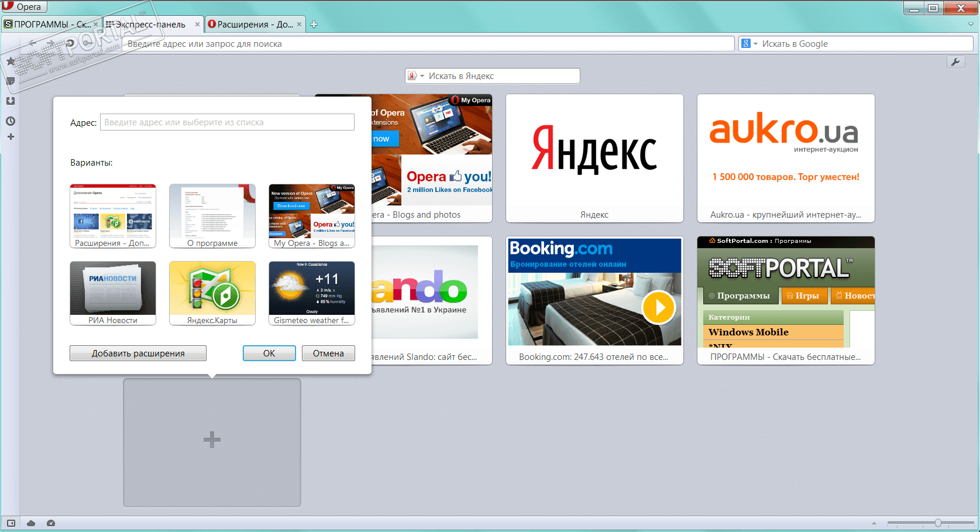Click the Opera Link cloud status icon

tap(31, 523)
